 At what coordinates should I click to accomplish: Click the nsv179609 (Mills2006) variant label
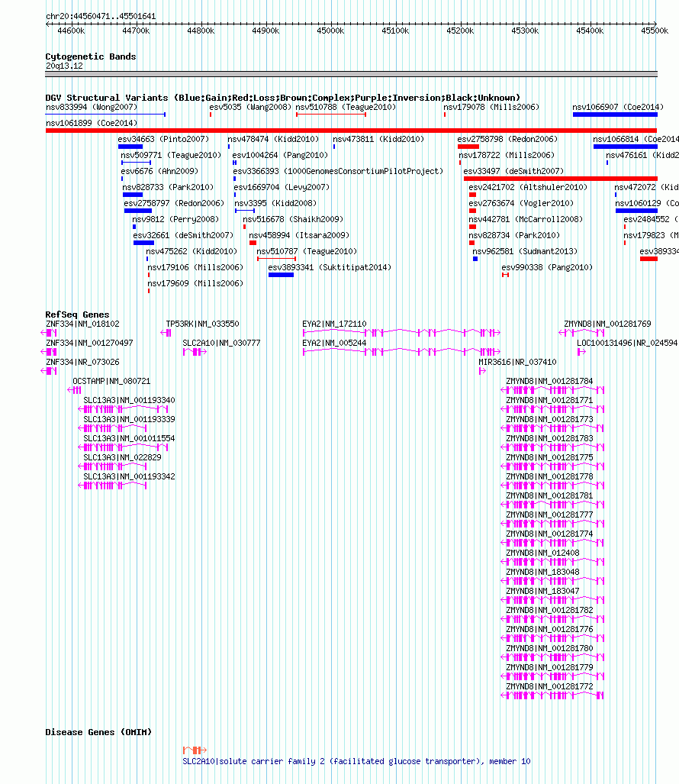pos(195,283)
